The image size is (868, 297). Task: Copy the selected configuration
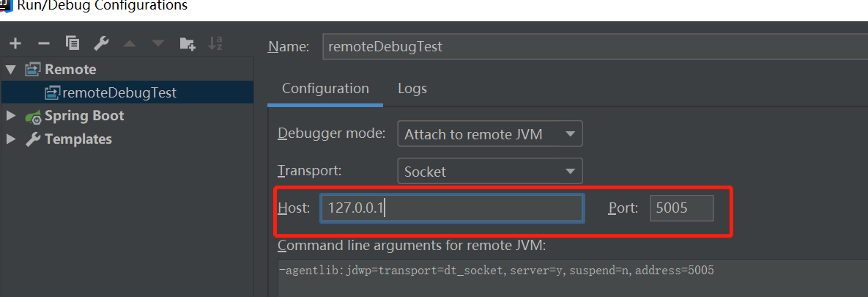coord(73,43)
